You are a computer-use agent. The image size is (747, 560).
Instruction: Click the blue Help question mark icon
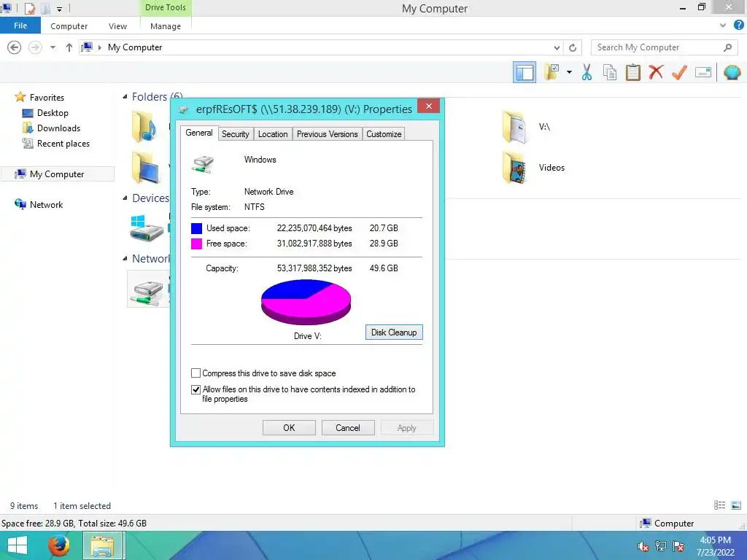738,26
